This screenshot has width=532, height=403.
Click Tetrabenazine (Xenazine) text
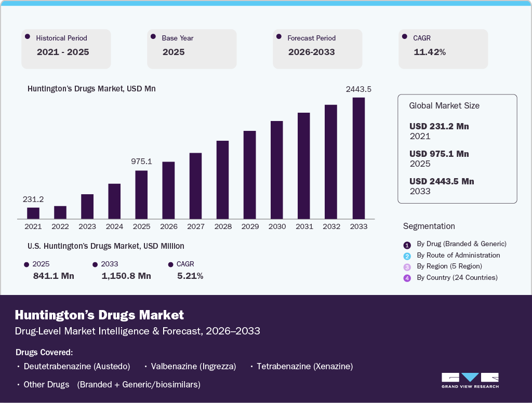(x=304, y=366)
